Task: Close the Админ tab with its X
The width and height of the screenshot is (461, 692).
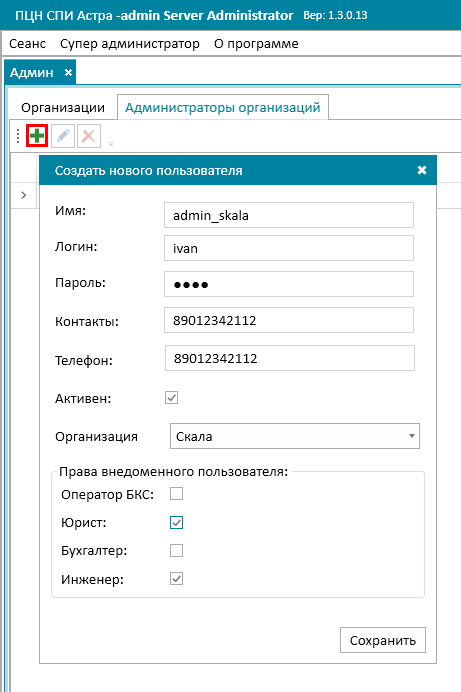Action: click(x=68, y=72)
